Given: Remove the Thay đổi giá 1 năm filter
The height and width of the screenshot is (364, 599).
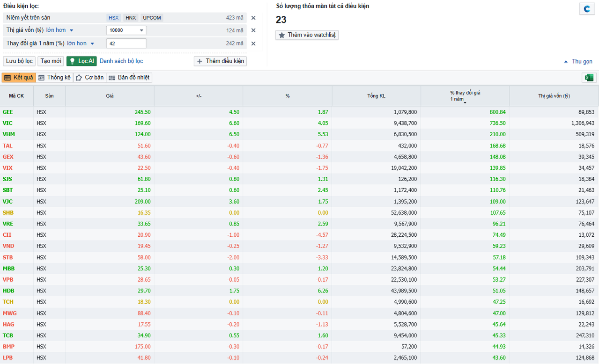Looking at the screenshot, I should 253,44.
